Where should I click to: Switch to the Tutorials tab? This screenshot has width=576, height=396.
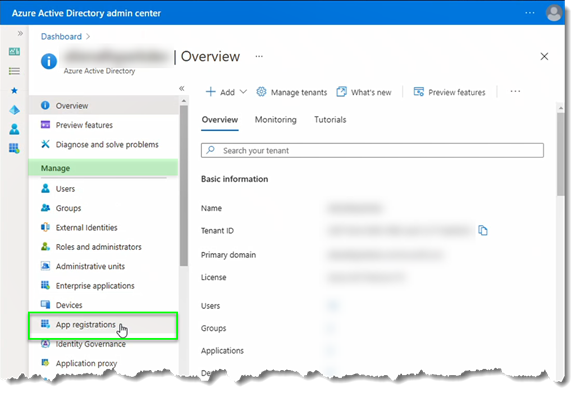330,120
